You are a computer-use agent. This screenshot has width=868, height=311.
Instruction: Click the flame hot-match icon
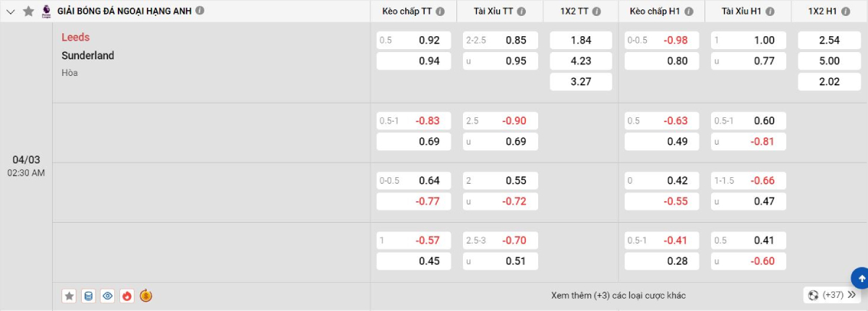[x=127, y=296]
